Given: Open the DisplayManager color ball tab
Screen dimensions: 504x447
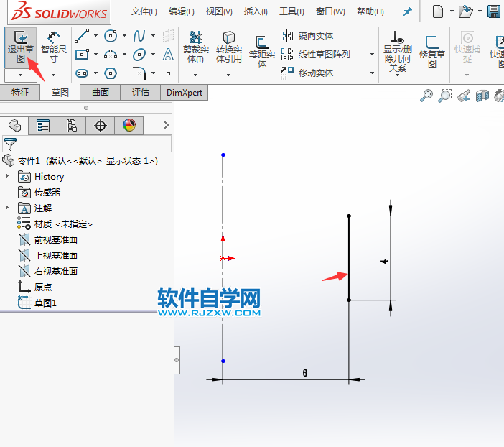Looking at the screenshot, I should [129, 126].
